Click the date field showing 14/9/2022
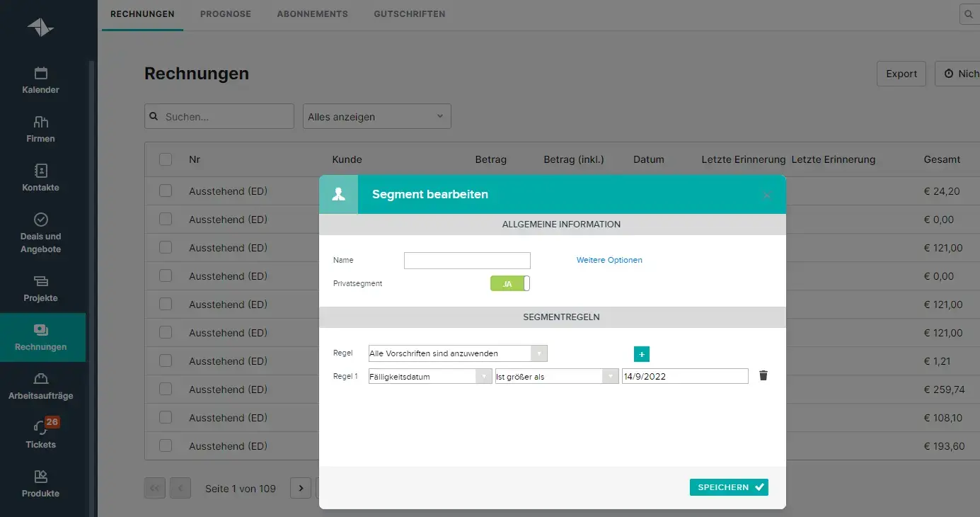 tap(685, 377)
